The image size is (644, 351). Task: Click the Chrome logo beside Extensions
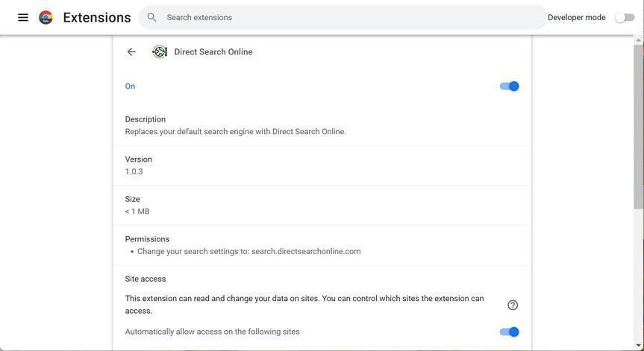point(46,17)
